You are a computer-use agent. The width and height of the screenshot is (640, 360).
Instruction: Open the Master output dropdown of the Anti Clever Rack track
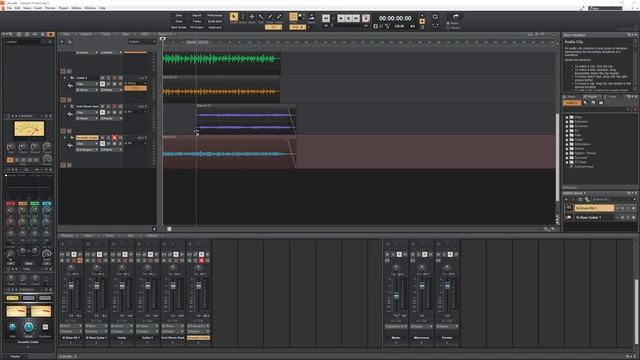click(x=111, y=118)
